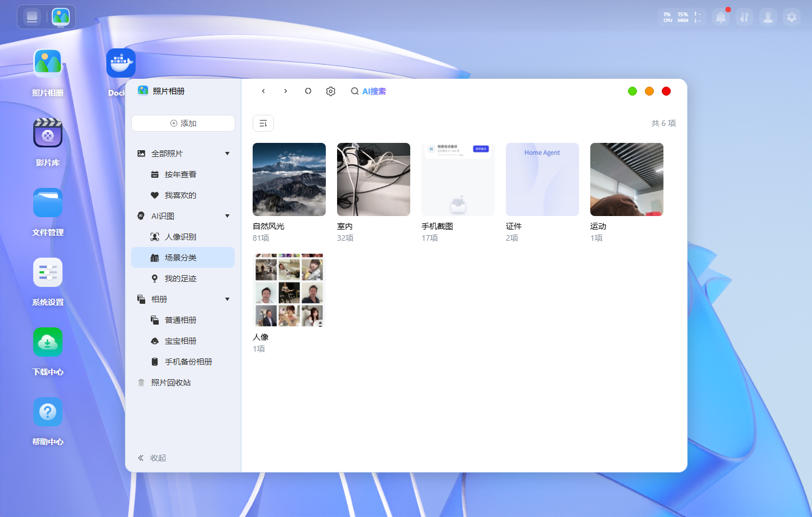Select 按年查看 in the sidebar
This screenshot has height=517, width=812.
click(x=183, y=174)
